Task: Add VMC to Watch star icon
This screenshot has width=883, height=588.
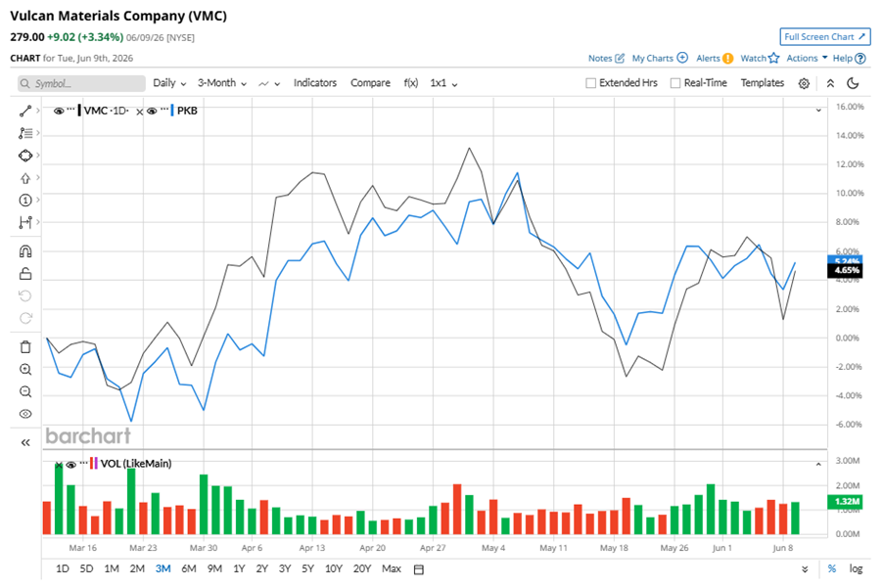Action: pyautogui.click(x=773, y=58)
